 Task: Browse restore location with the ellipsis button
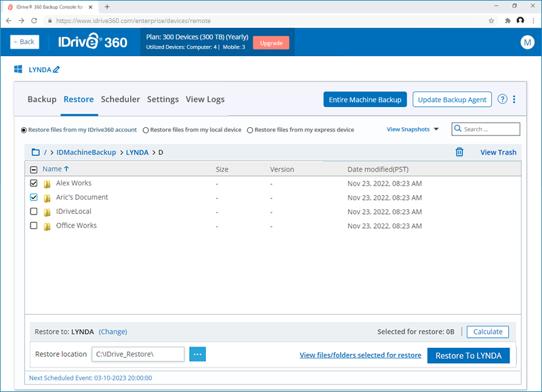point(197,354)
